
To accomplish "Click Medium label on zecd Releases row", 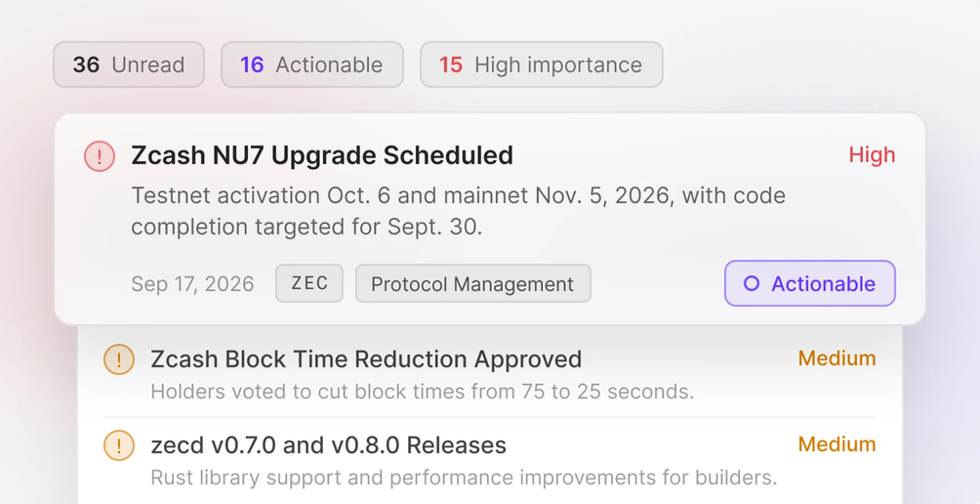I will [837, 444].
